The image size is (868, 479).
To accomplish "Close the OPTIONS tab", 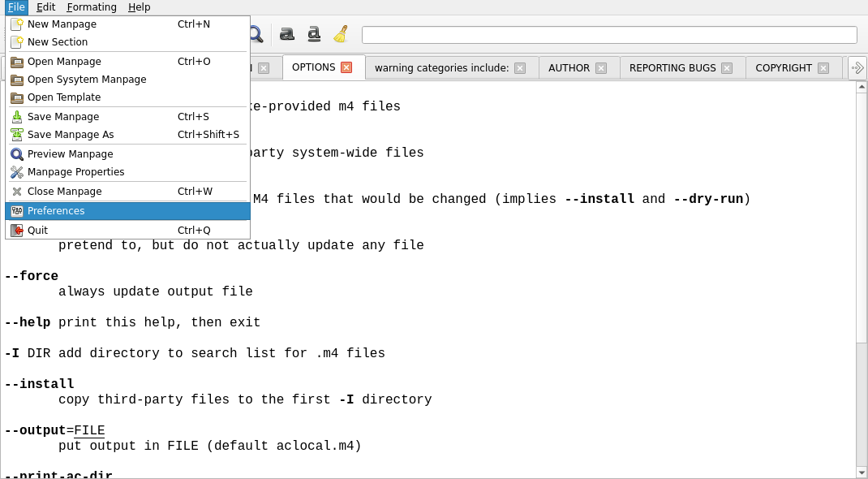I will 346,67.
